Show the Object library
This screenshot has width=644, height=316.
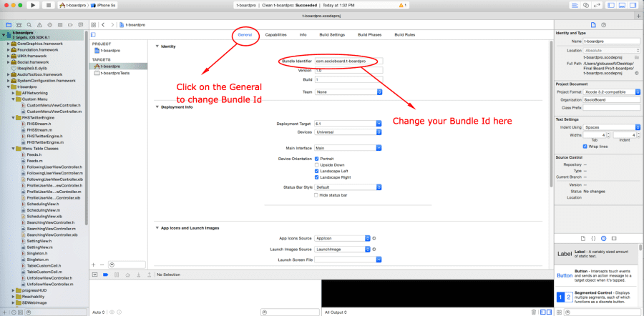(603, 238)
